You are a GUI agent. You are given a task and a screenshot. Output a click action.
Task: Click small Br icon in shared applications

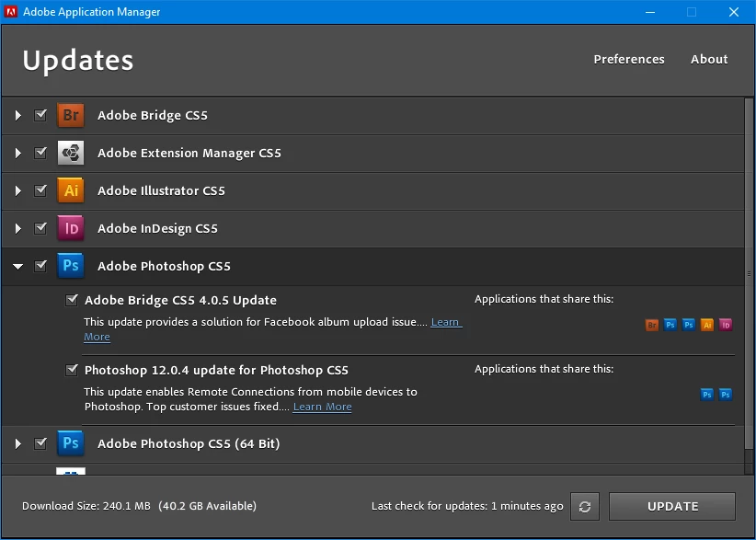pyautogui.click(x=652, y=325)
